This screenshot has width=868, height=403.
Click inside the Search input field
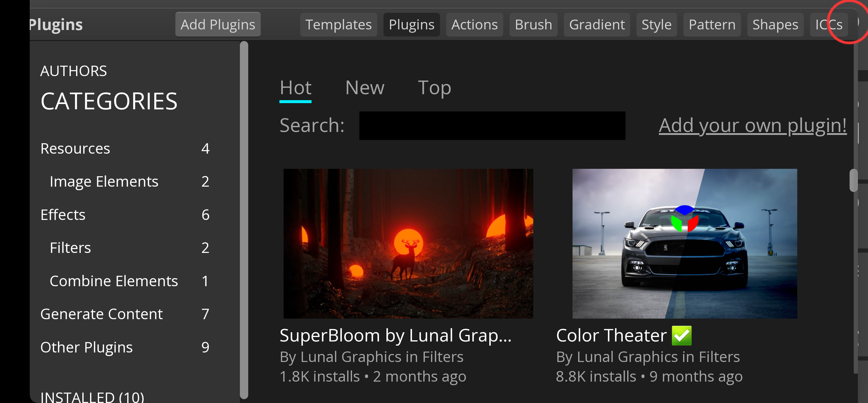(492, 125)
